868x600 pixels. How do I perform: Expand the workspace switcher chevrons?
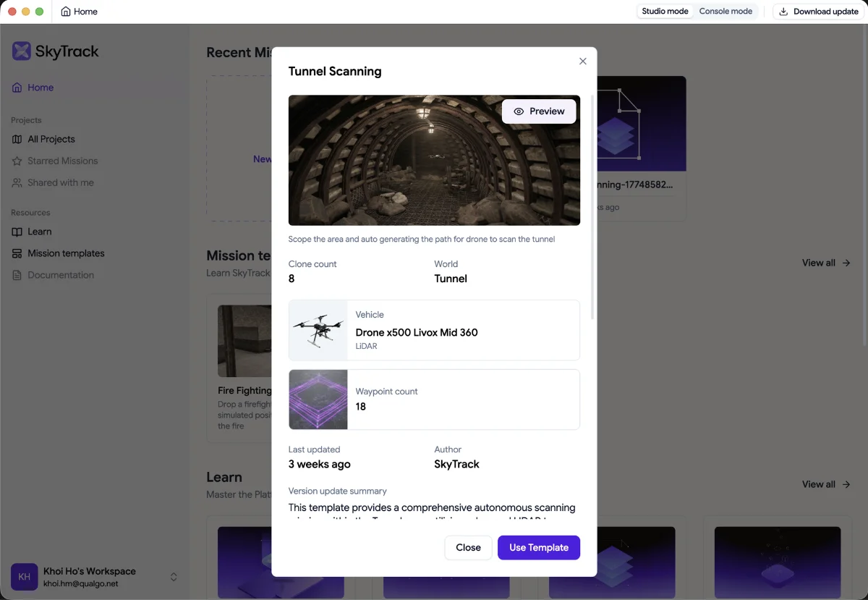tap(174, 577)
